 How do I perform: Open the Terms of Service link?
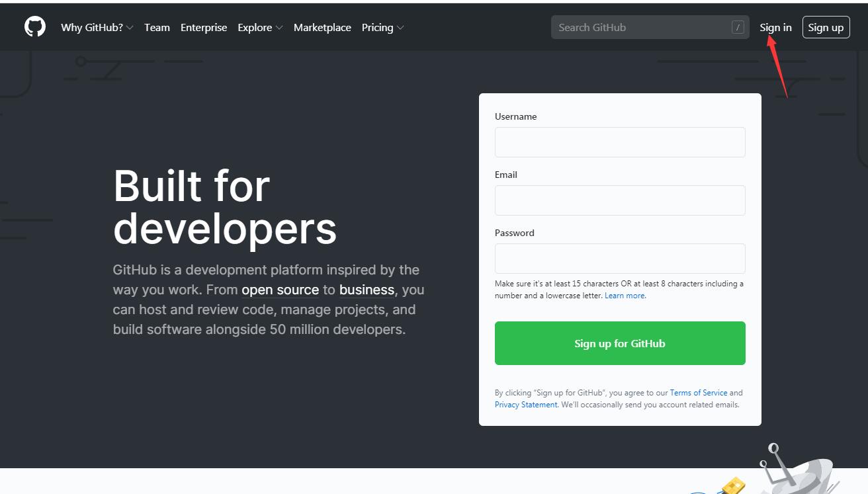[698, 393]
